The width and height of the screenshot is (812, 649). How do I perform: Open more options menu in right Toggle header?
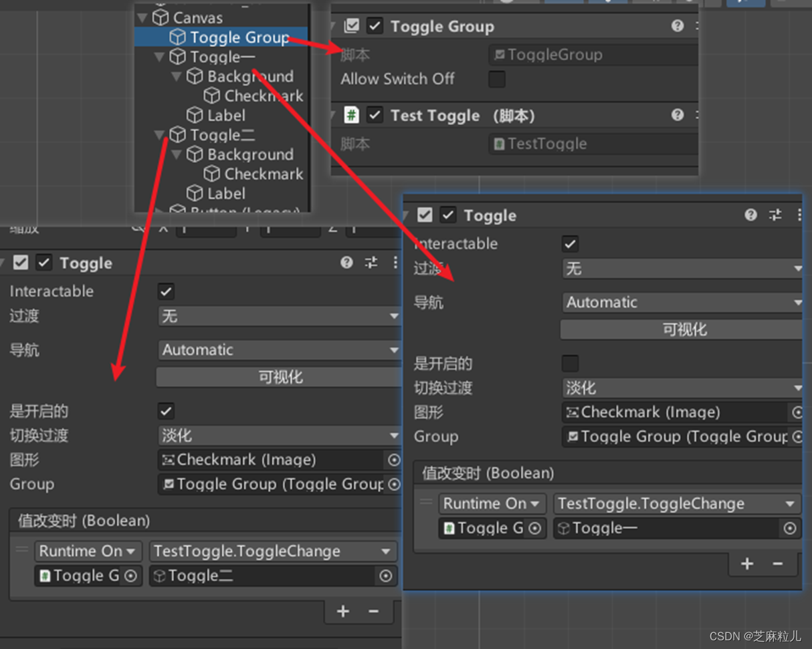(799, 215)
